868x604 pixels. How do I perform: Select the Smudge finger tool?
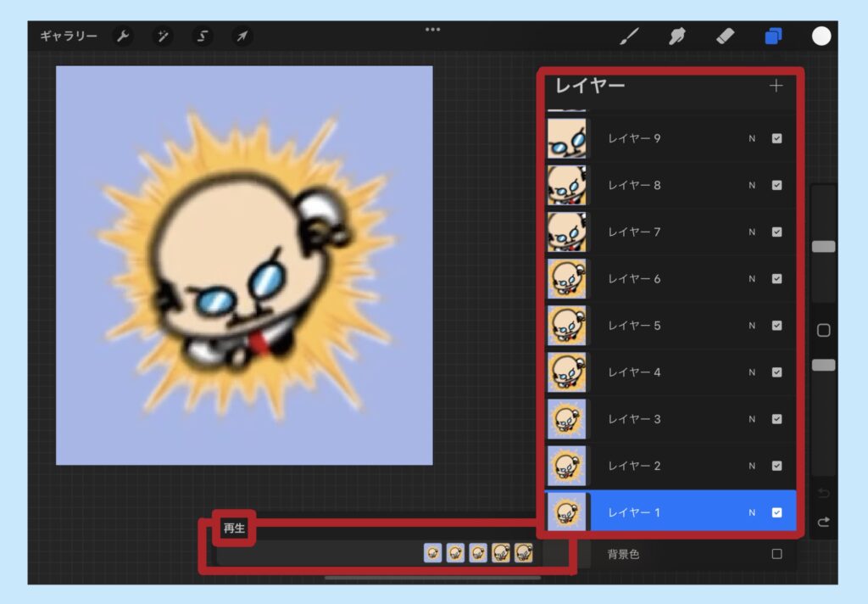pyautogui.click(x=677, y=36)
